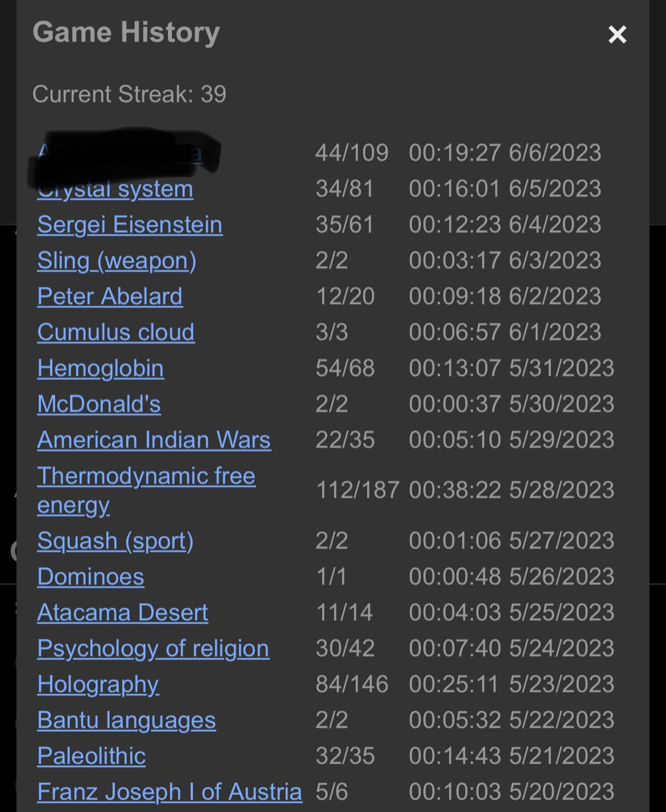Open the Sergei Eisenstein article link
Screen dimensions: 666x812
[x=130, y=225]
